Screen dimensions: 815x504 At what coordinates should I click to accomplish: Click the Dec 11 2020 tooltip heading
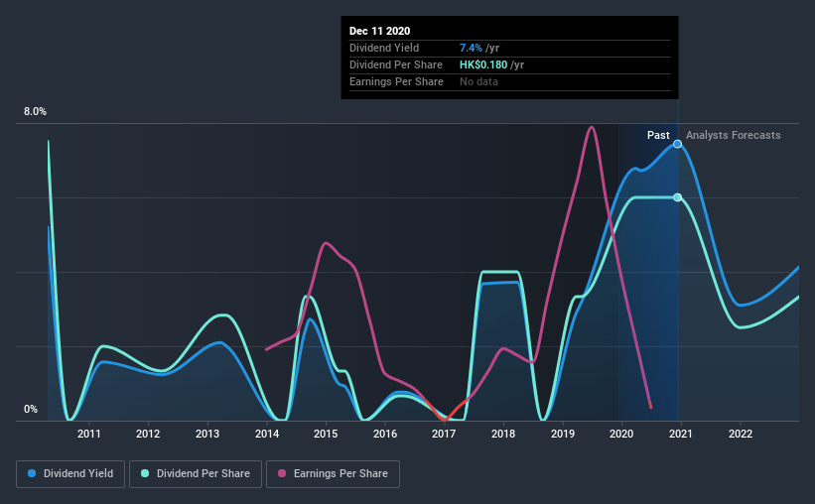379,31
